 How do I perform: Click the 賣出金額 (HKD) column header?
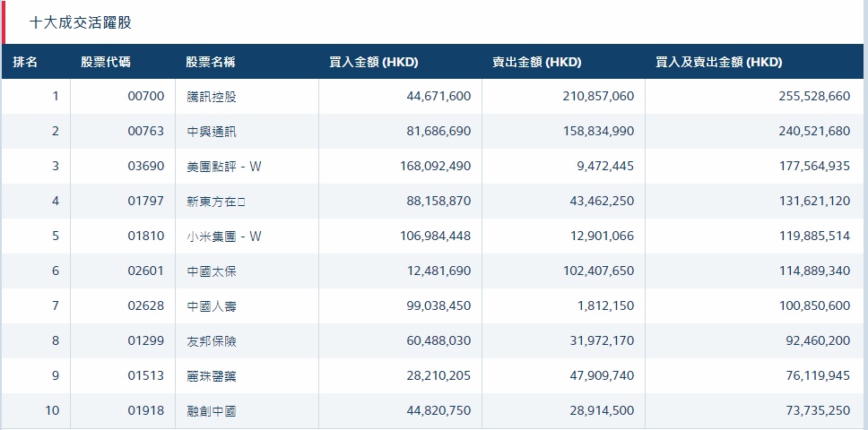pos(536,62)
